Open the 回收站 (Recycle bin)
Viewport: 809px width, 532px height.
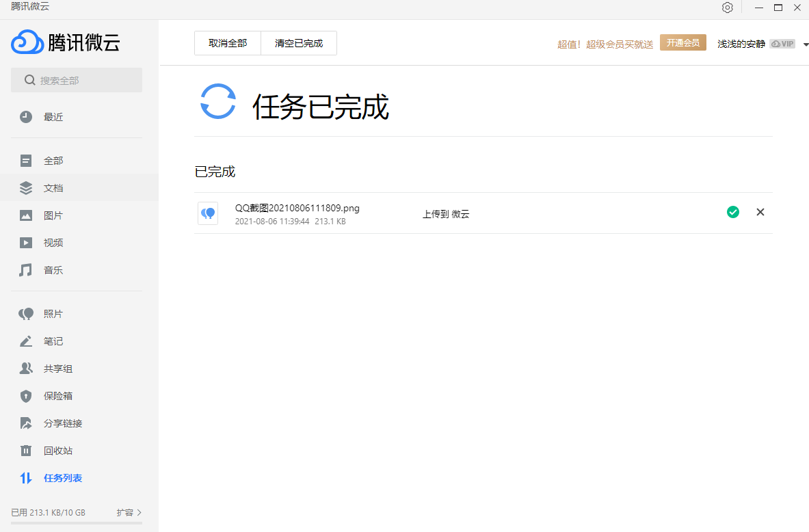click(55, 450)
